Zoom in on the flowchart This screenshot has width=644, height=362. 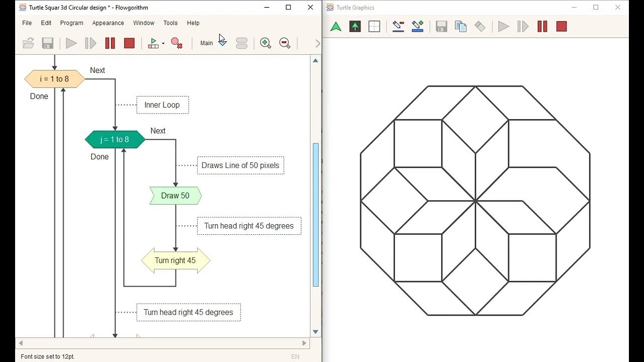point(265,43)
